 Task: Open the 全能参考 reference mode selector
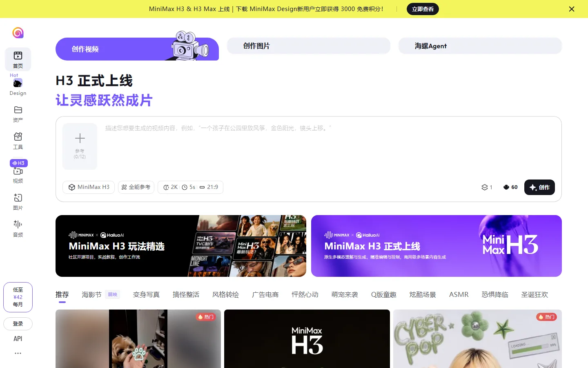tap(136, 187)
